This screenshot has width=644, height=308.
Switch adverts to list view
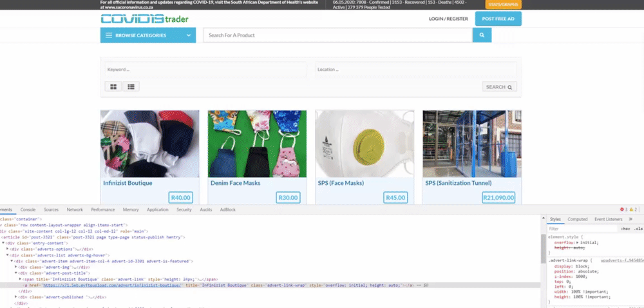click(x=131, y=86)
